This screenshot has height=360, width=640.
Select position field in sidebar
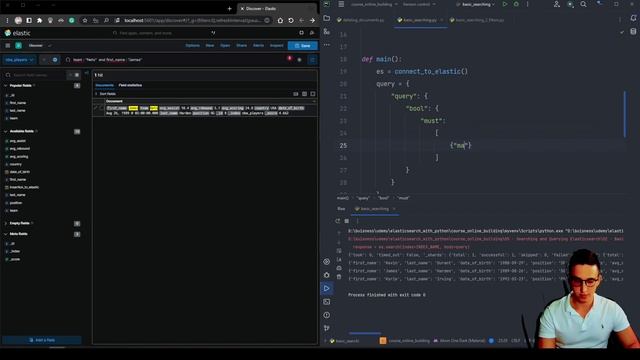(16, 203)
